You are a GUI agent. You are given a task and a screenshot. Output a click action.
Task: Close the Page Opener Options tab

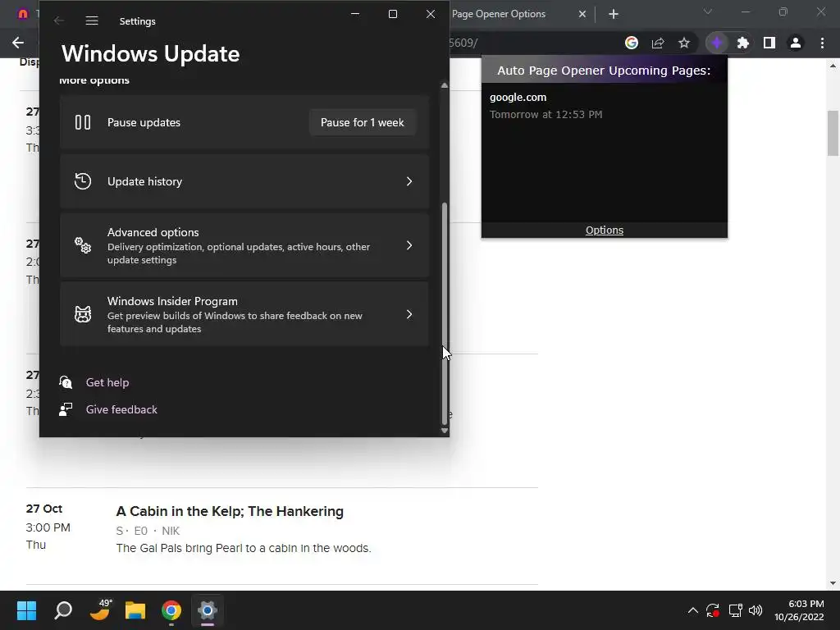tap(582, 14)
